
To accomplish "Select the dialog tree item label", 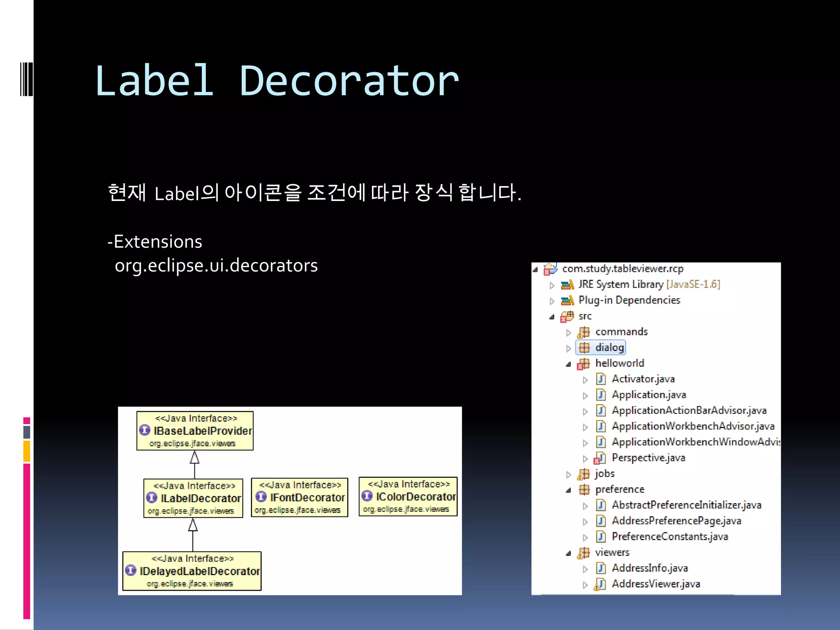I will click(x=609, y=348).
